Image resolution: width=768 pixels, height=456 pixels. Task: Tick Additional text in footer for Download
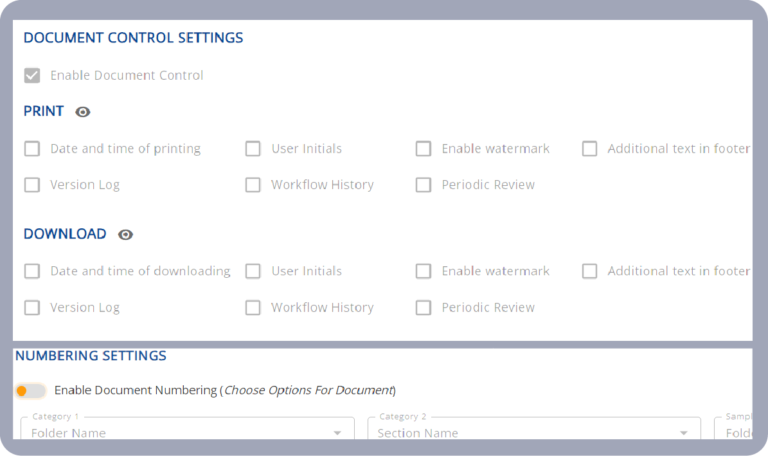pos(589,271)
